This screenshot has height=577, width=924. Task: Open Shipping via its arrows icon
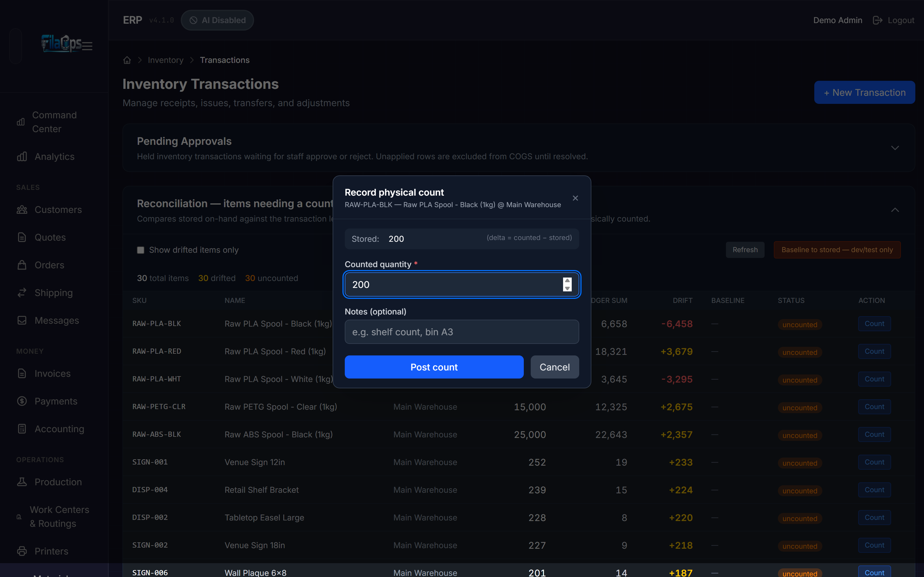22,293
